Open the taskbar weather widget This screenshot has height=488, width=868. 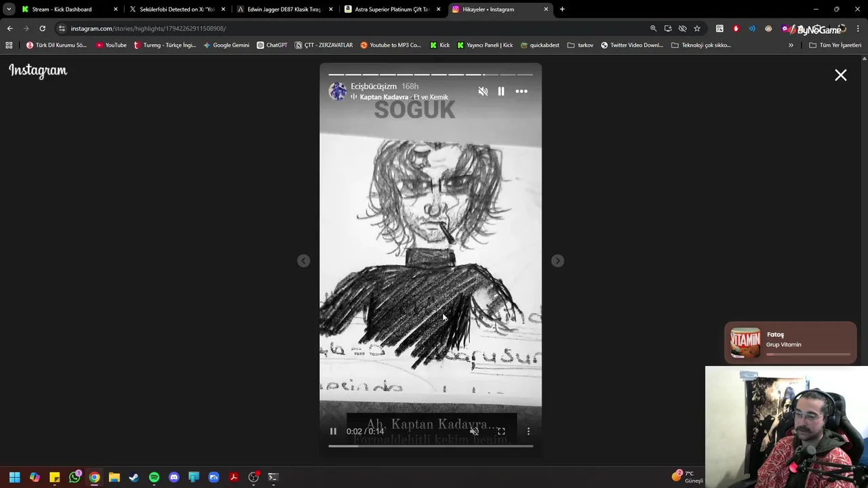[x=687, y=477]
